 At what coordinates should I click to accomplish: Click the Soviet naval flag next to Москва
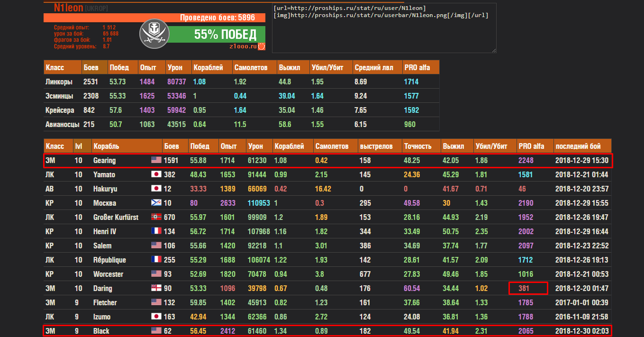[x=156, y=203]
